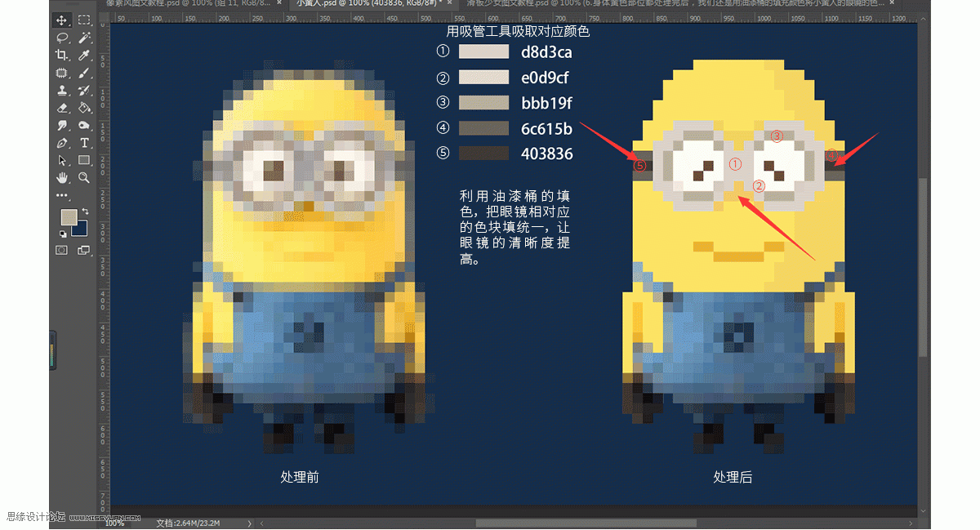
Task: Open the dark blue background color swatch
Action: pos(82,230)
